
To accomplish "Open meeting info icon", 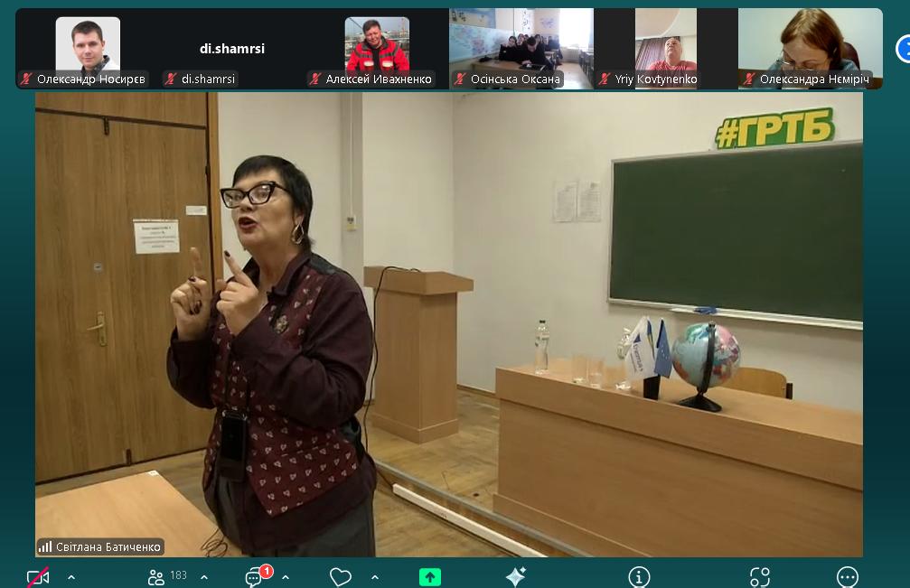I will [639, 577].
